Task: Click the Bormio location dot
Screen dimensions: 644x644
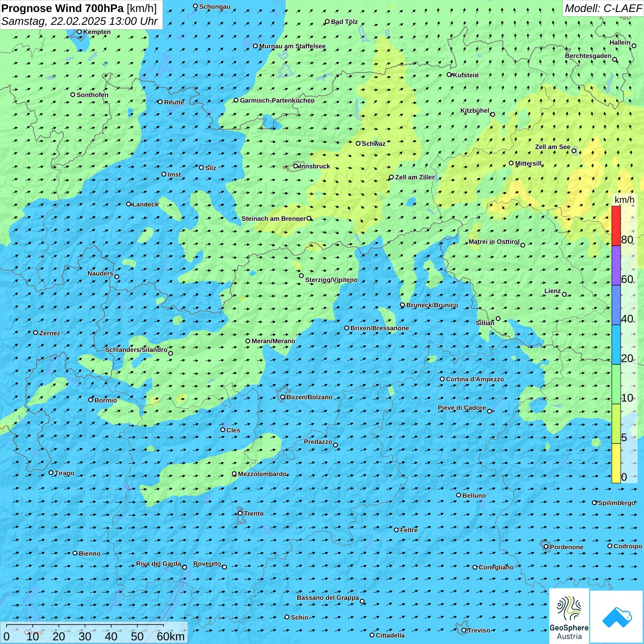Action: tap(91, 400)
